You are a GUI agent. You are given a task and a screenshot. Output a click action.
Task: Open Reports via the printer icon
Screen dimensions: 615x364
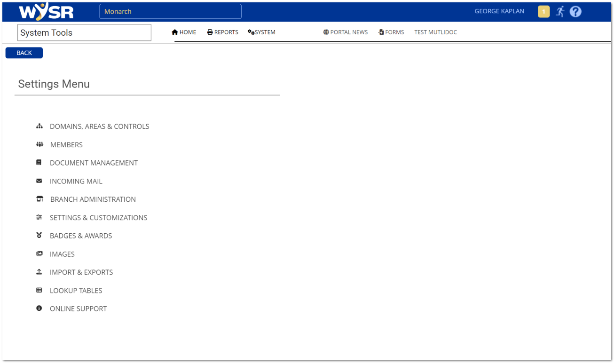(209, 32)
